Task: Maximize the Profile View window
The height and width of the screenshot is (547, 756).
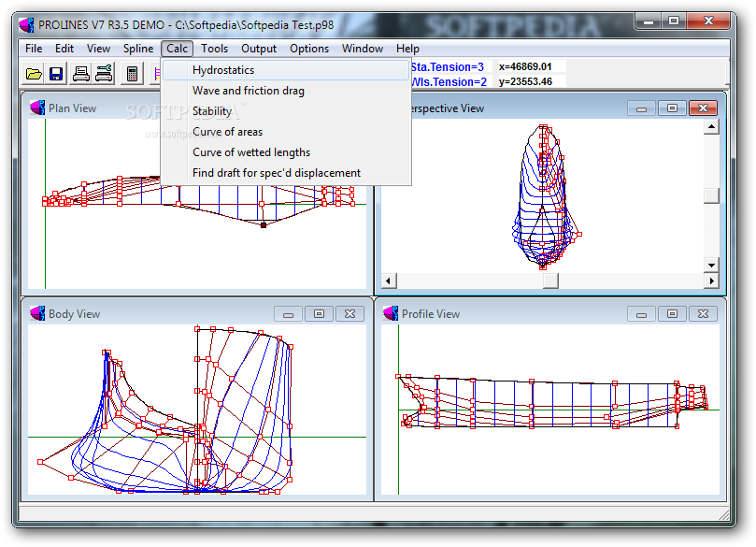Action: (x=672, y=314)
